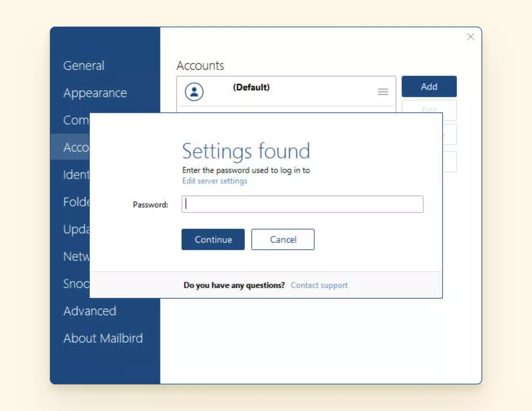Open Edit server settings
Image resolution: width=532 pixels, height=411 pixels.
click(215, 181)
